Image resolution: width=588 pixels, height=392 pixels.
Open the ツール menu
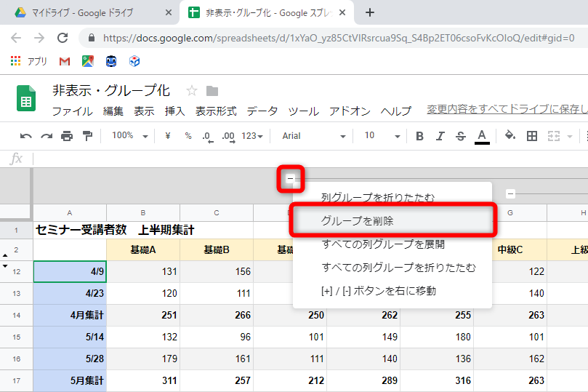click(303, 111)
